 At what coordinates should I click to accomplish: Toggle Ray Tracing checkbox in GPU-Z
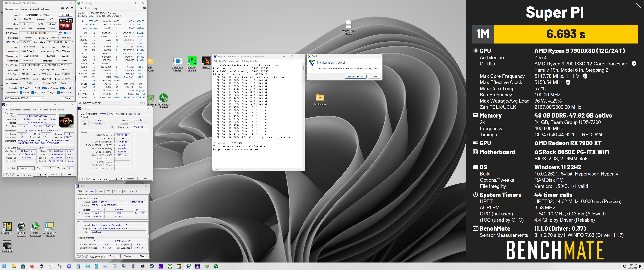pos(33,93)
